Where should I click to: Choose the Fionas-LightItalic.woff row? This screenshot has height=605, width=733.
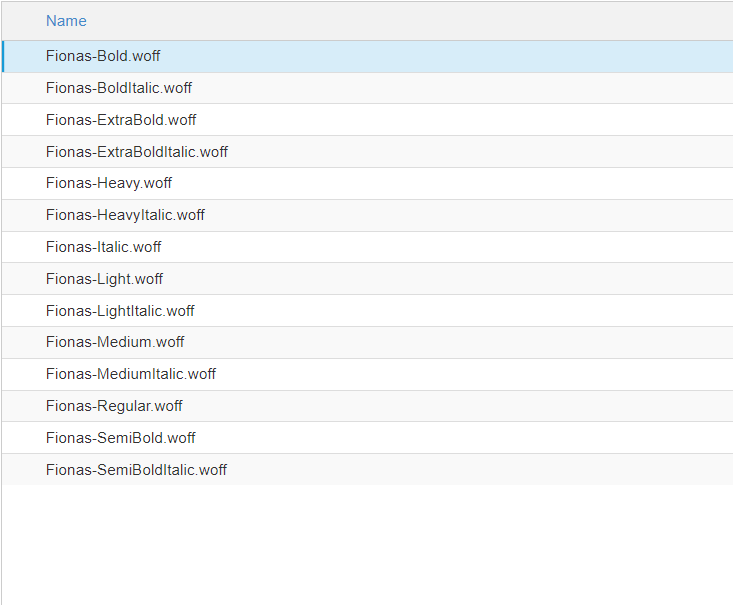pos(367,310)
